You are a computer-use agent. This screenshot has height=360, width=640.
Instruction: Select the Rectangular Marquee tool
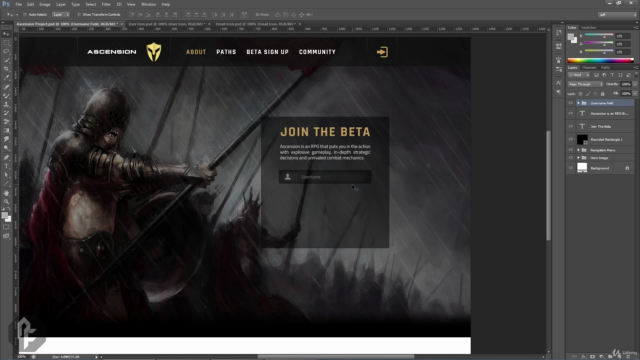[x=6, y=43]
